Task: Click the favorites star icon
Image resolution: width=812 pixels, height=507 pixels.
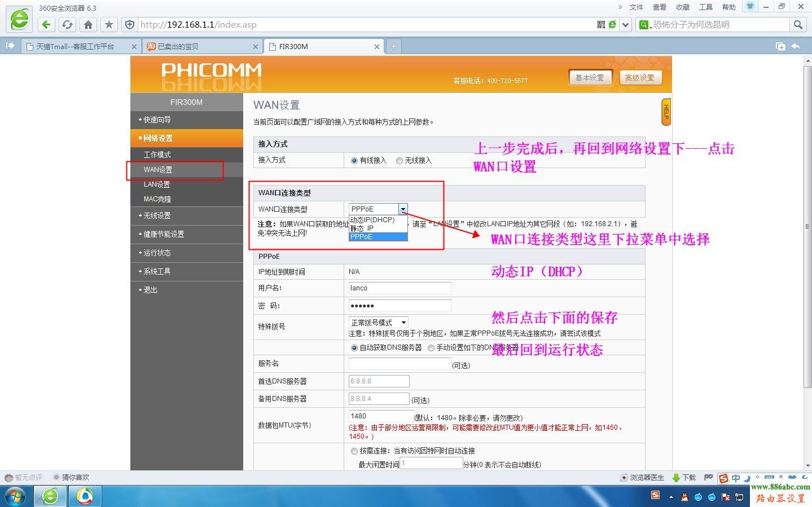Action: (109, 24)
